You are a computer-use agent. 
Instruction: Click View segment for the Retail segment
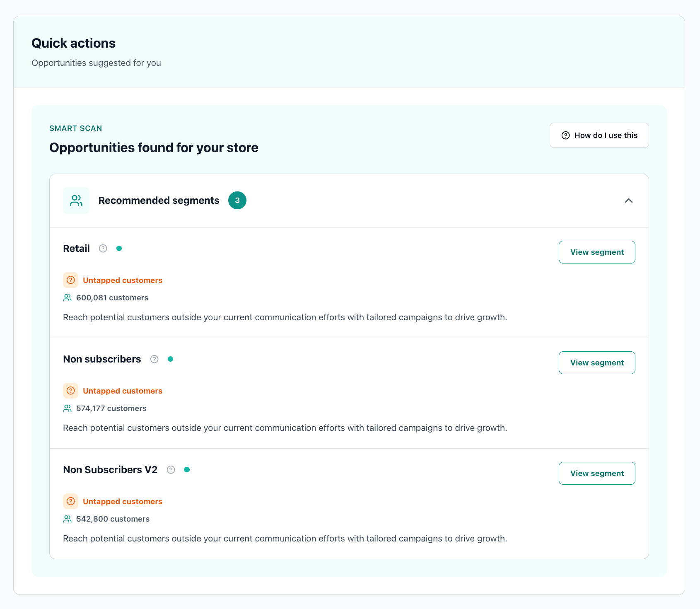coord(597,252)
